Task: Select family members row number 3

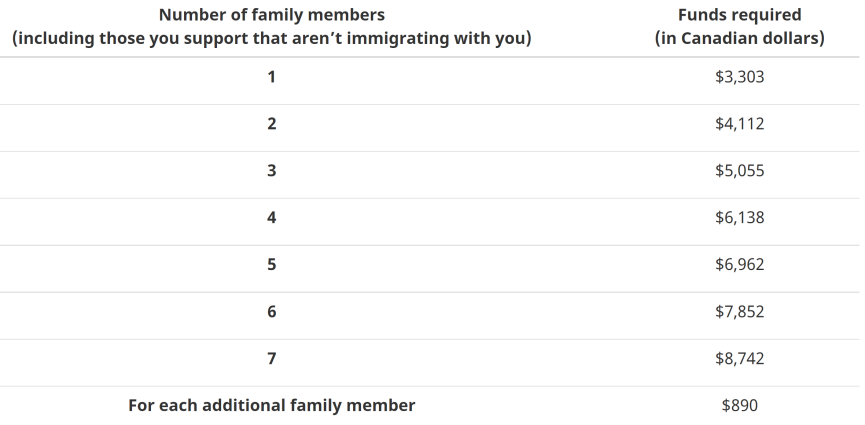Action: 271,171
